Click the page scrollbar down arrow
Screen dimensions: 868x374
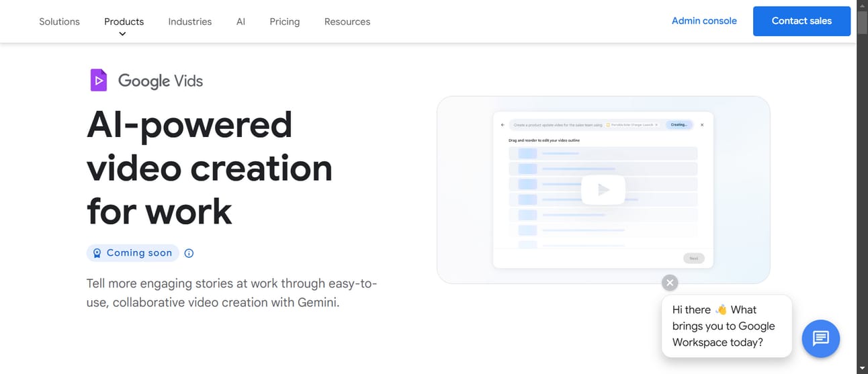tap(863, 369)
